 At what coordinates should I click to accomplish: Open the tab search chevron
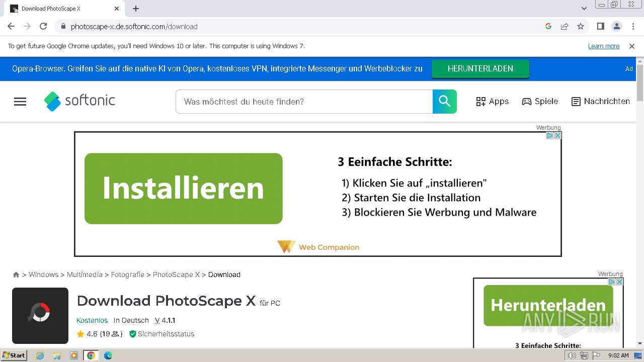(584, 9)
